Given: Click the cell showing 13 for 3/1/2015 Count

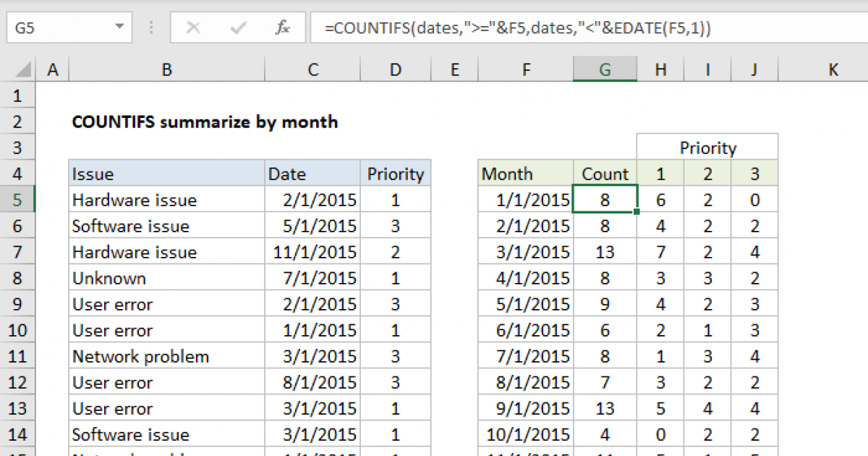Looking at the screenshot, I should pos(605,251).
